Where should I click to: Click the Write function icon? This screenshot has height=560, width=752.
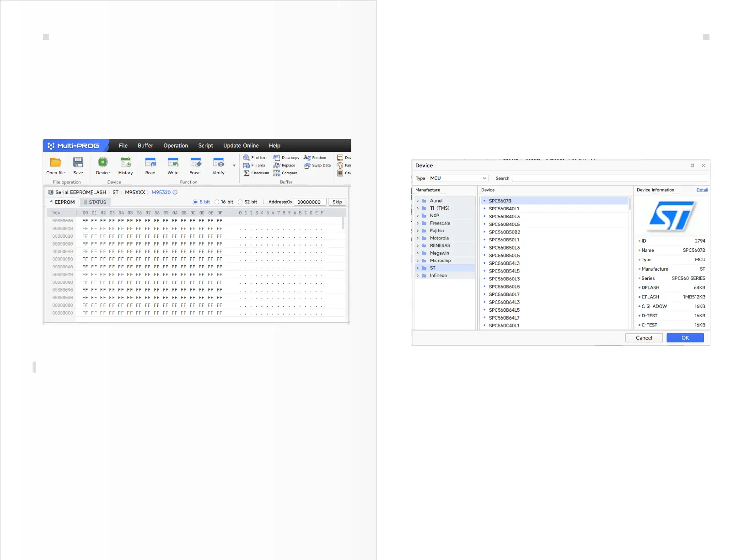[x=173, y=162]
